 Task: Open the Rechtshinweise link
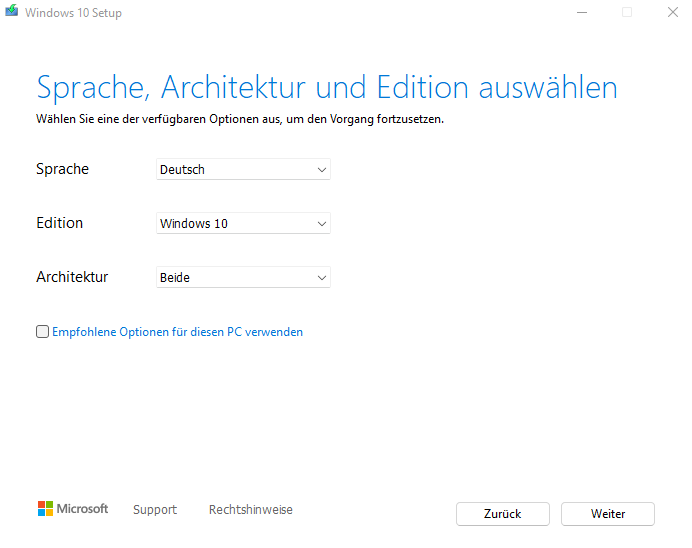(x=250, y=510)
